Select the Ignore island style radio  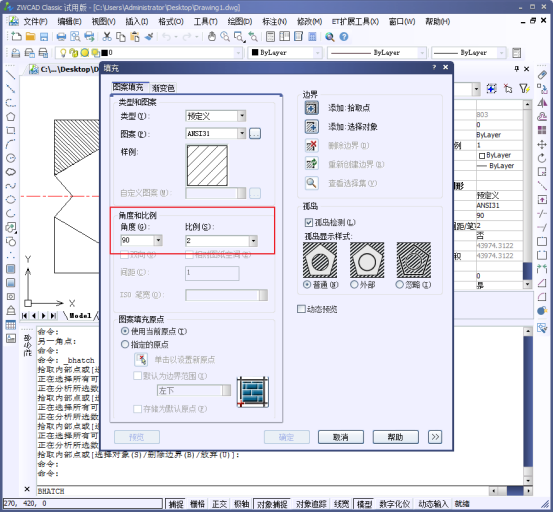point(400,284)
